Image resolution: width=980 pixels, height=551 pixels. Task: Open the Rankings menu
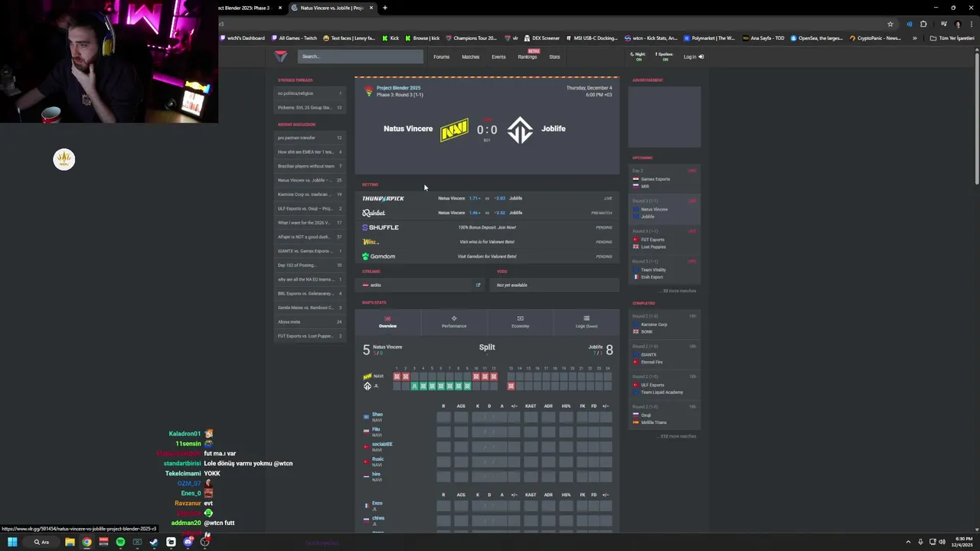click(x=528, y=57)
